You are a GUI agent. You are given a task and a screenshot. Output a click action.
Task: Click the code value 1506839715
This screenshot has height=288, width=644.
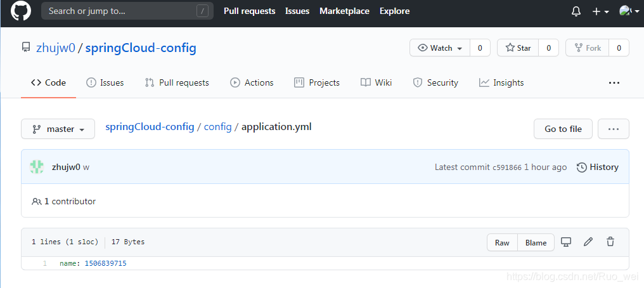point(106,263)
